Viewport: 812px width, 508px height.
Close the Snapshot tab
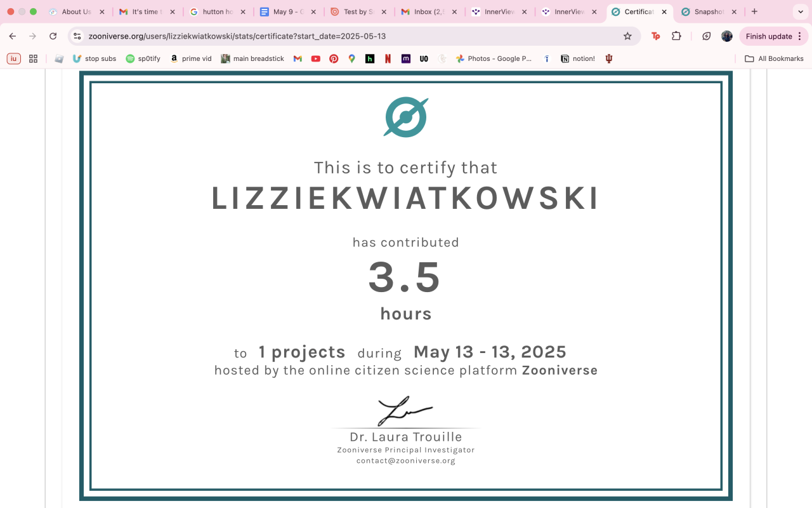coord(735,11)
